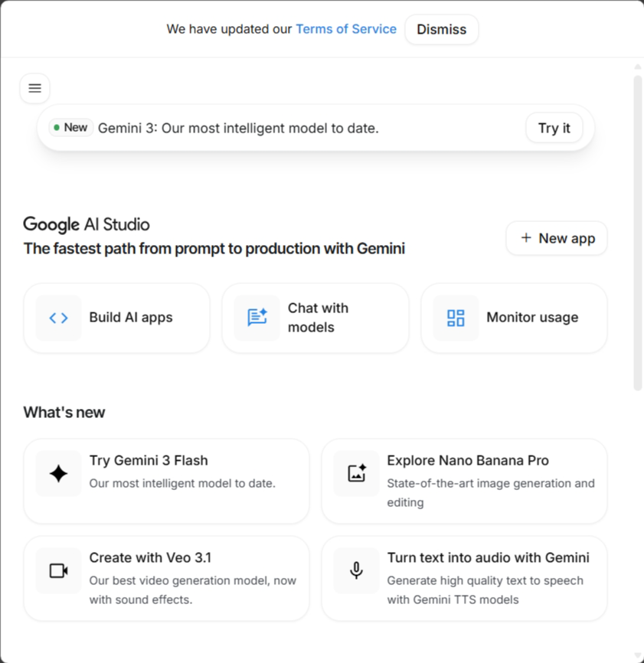Click the Nano Banana Pro image icon
Viewport: 644px width, 663px height.
tap(356, 474)
